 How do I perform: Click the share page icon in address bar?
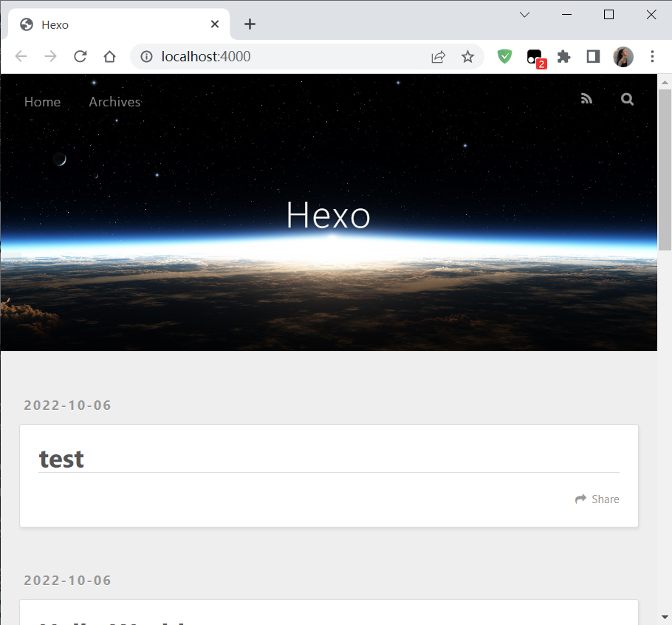[439, 57]
